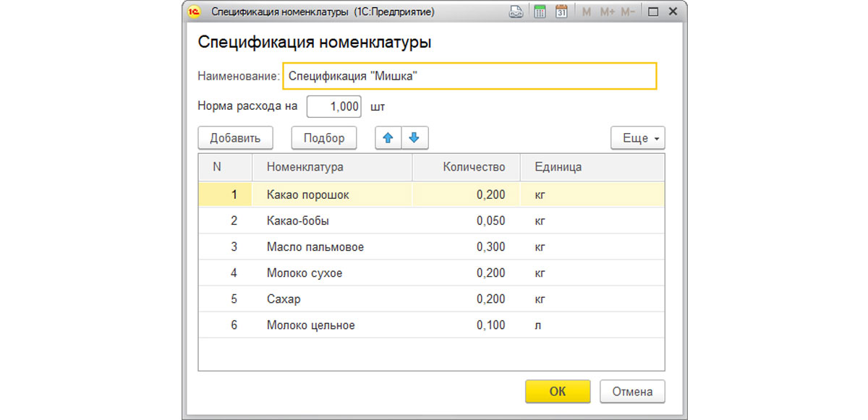Click the Добавить button
This screenshot has height=420, width=868.
[235, 137]
